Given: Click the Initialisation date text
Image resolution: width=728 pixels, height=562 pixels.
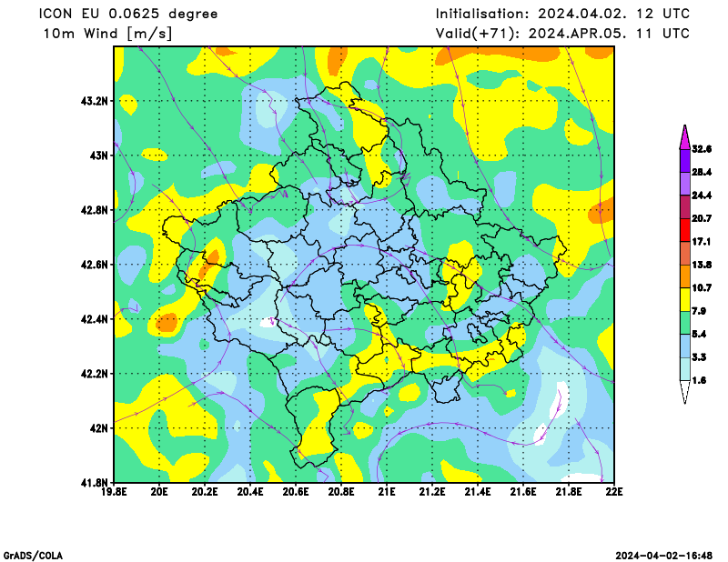Looking at the screenshot, I should click(562, 14).
